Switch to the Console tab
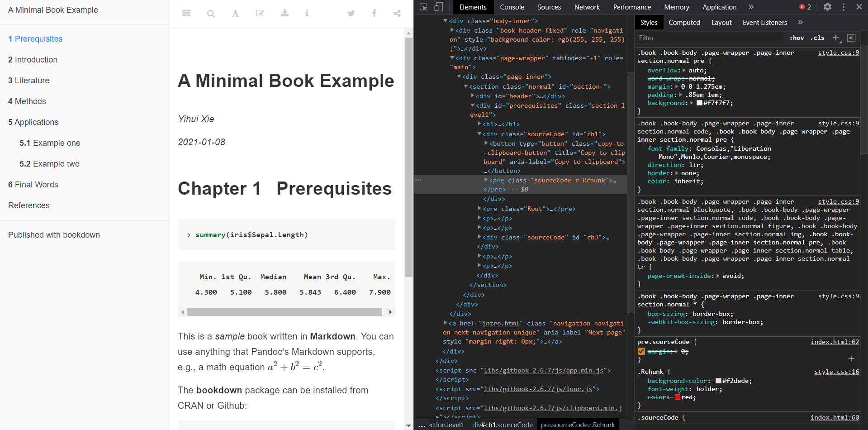 [x=512, y=7]
